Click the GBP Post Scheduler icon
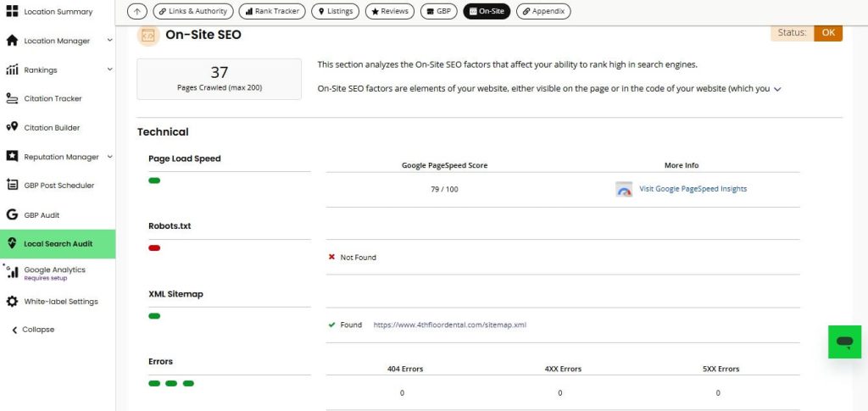 12,186
